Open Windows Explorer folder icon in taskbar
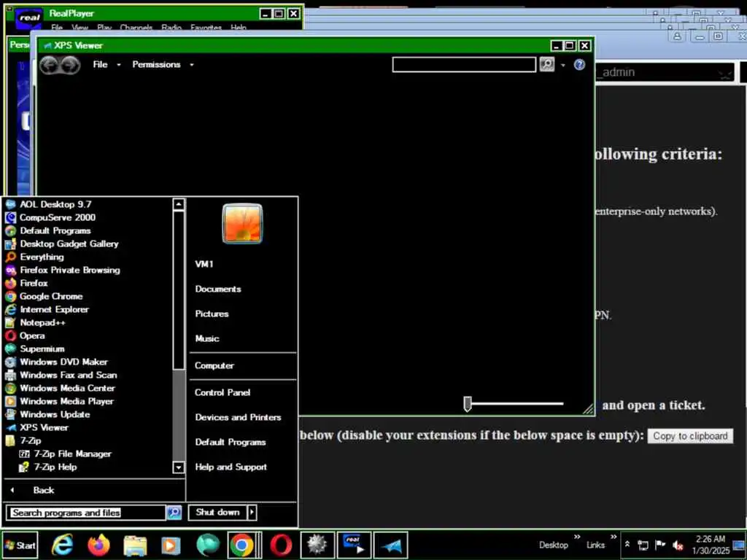Screen dimensions: 747x560 (135, 545)
